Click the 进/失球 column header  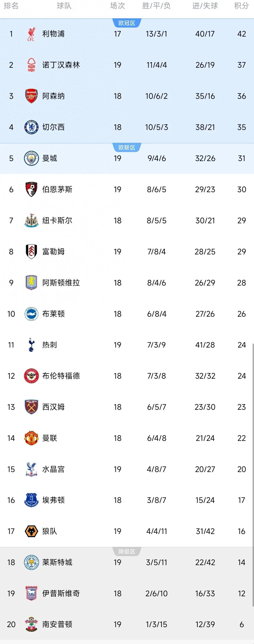point(205,6)
